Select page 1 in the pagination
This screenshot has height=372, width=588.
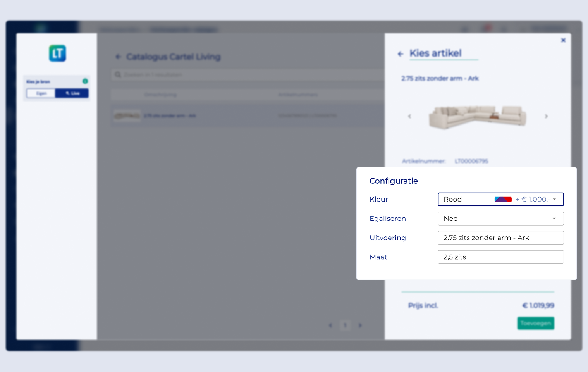345,325
